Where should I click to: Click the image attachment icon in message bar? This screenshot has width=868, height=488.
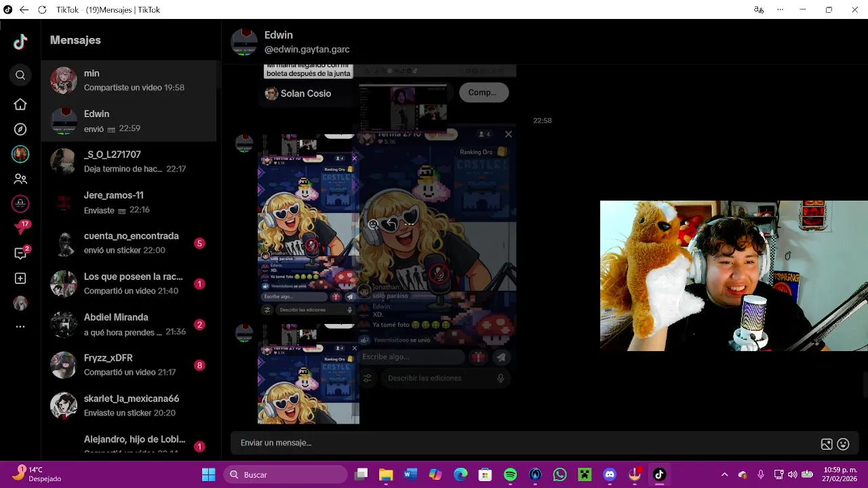tap(827, 445)
